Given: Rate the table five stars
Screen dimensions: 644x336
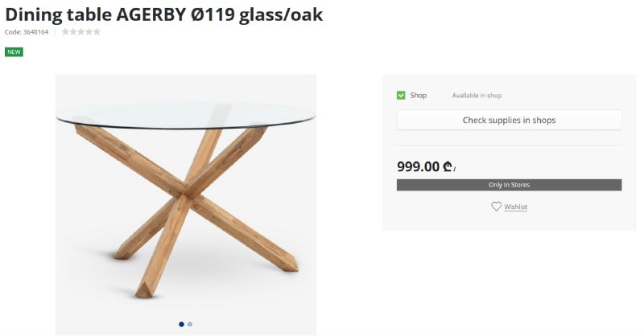Looking at the screenshot, I should [97, 32].
